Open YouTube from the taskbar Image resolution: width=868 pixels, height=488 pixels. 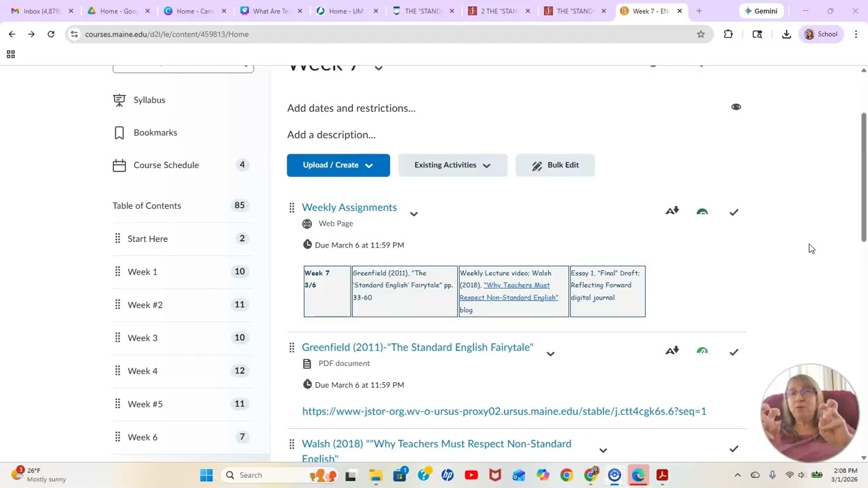471,475
